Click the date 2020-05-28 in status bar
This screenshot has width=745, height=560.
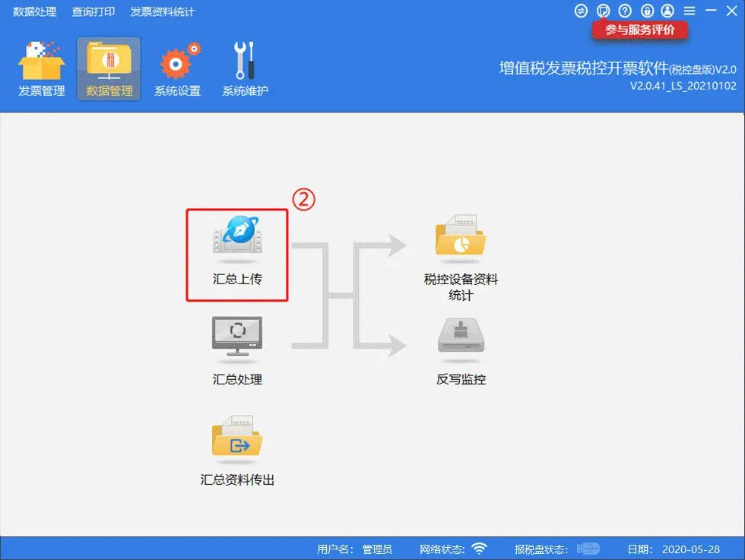pos(691,549)
